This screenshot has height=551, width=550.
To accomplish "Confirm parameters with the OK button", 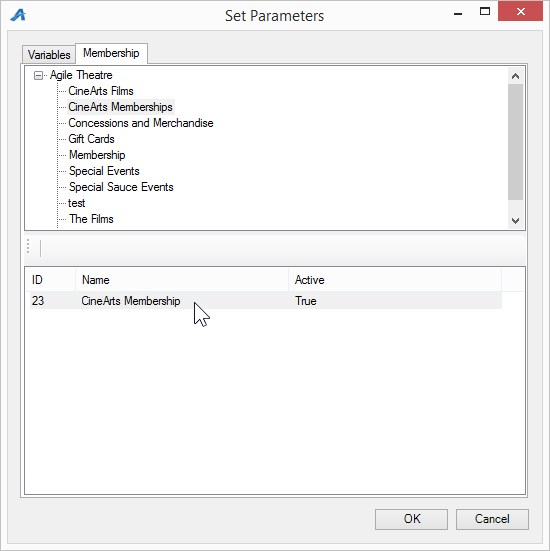I will pos(411,519).
